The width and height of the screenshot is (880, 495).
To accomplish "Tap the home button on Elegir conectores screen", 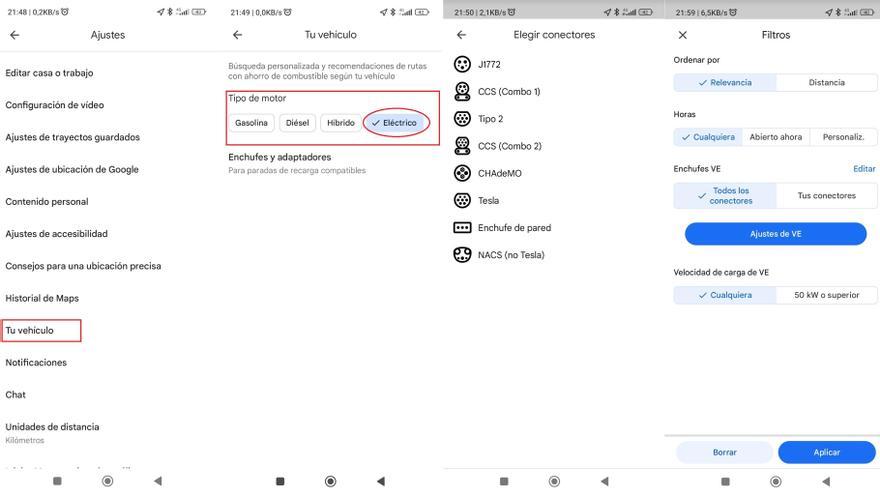I will click(x=554, y=481).
